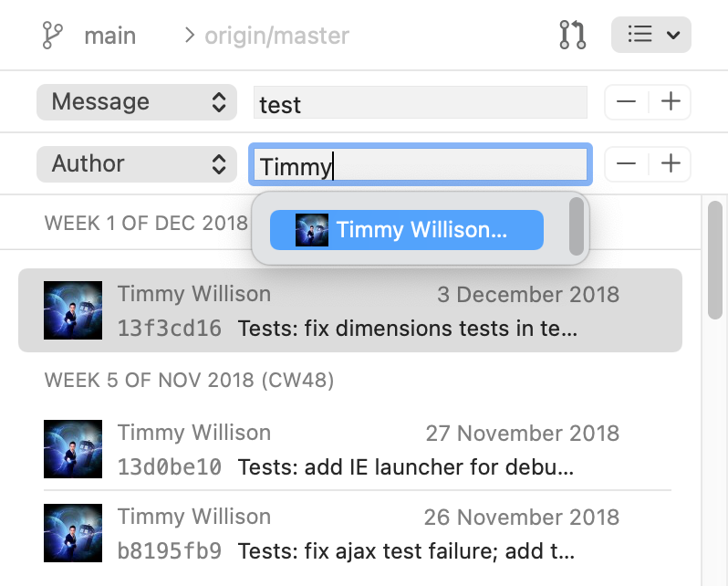This screenshot has width=728, height=586.
Task: Click the main branch name
Action: tap(109, 37)
